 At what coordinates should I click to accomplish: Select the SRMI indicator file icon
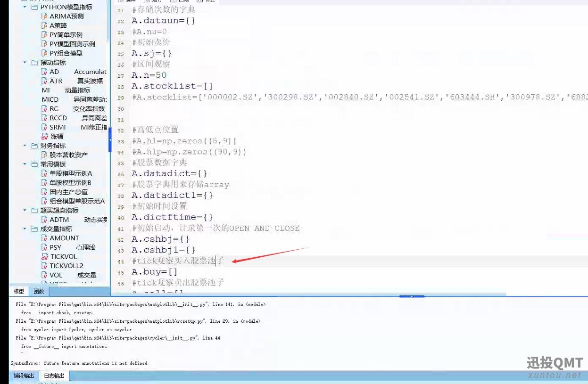tap(45, 127)
